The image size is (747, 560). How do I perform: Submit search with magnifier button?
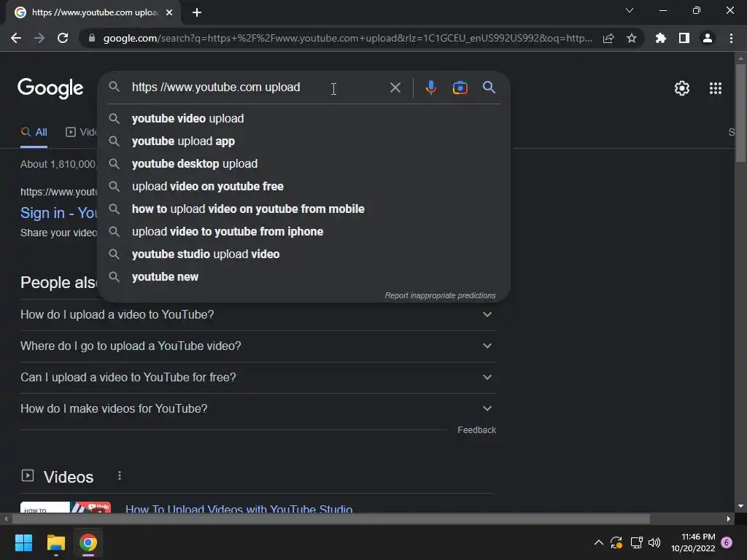[489, 87]
